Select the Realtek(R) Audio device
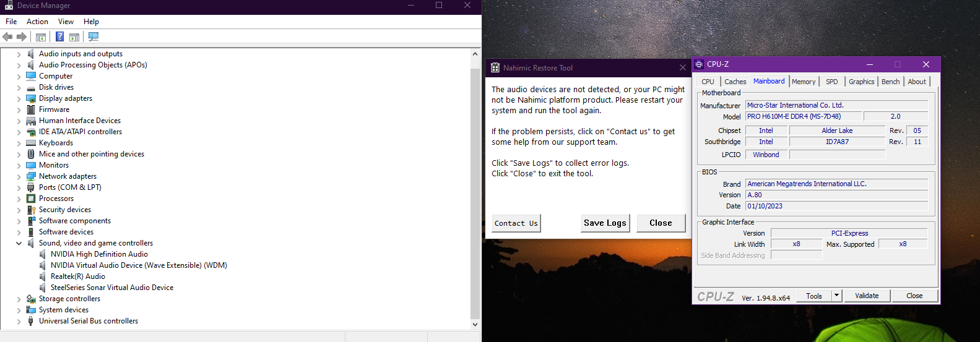980x342 pixels. click(77, 276)
